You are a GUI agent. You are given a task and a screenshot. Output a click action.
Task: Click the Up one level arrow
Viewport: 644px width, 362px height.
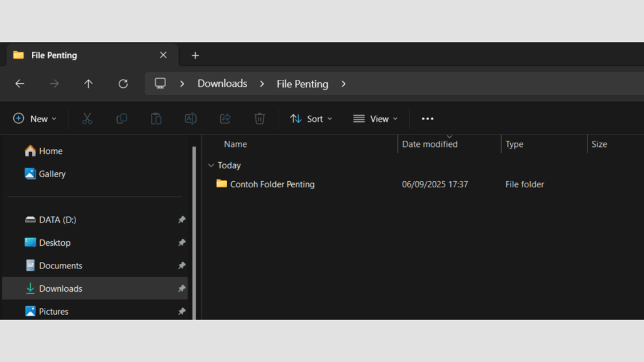88,84
